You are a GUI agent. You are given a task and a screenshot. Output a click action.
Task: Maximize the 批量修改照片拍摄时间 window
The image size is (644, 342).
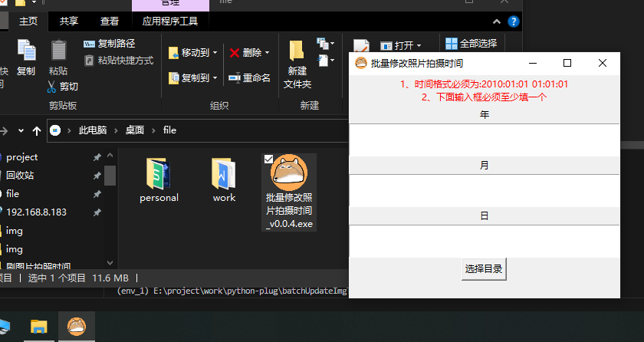[567, 63]
